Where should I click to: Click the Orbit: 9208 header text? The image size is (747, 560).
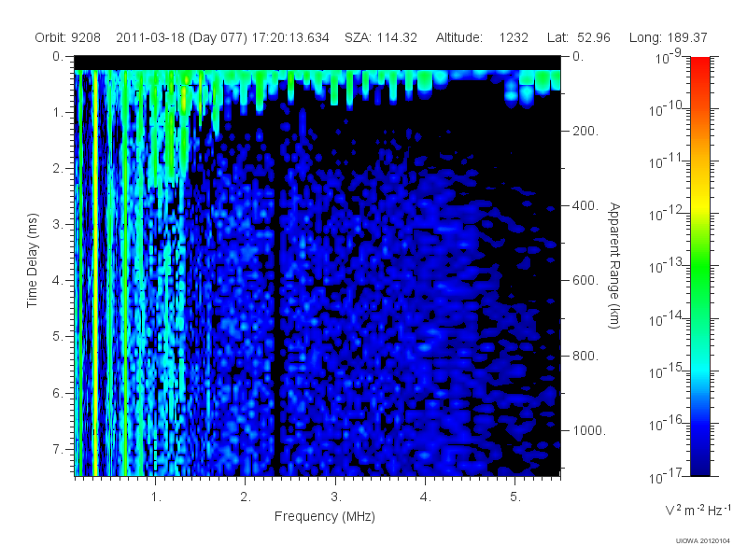(67, 37)
